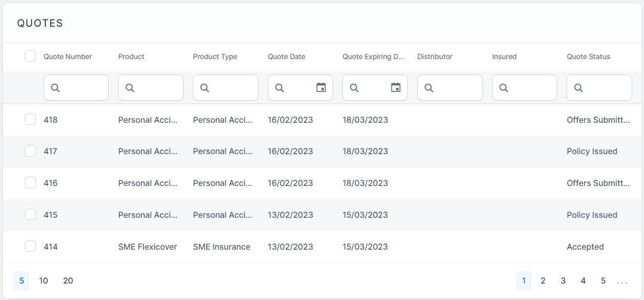Toggle the select-all checkbox in header

(x=30, y=56)
